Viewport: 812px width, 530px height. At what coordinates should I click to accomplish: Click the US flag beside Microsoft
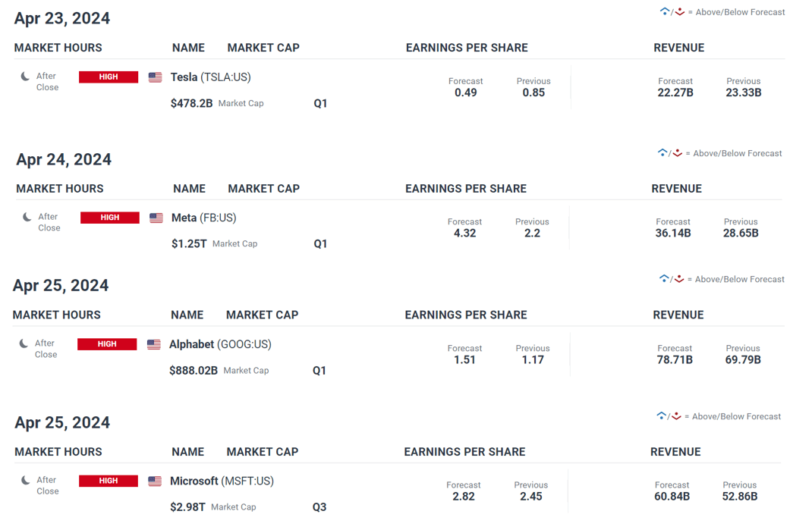[155, 481]
